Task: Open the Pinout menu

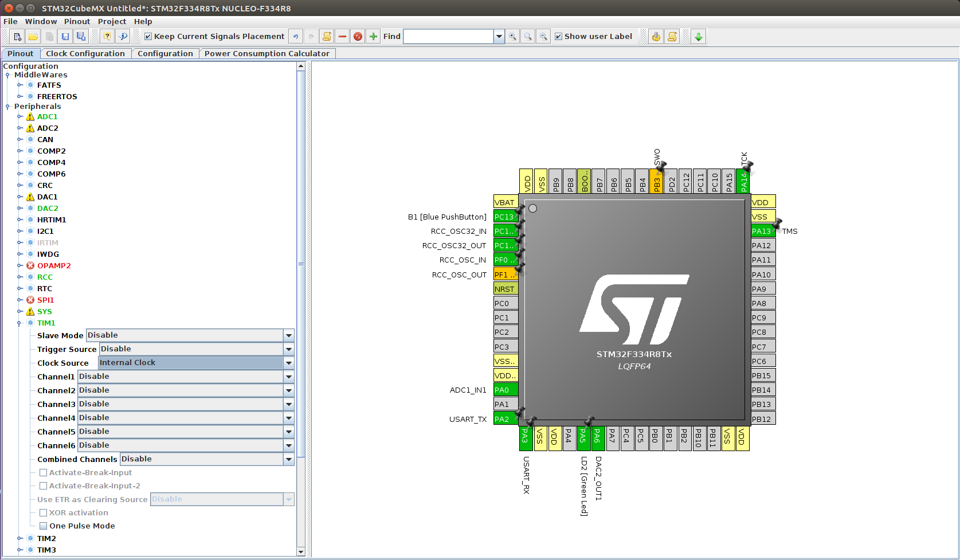Action: pos(77,21)
